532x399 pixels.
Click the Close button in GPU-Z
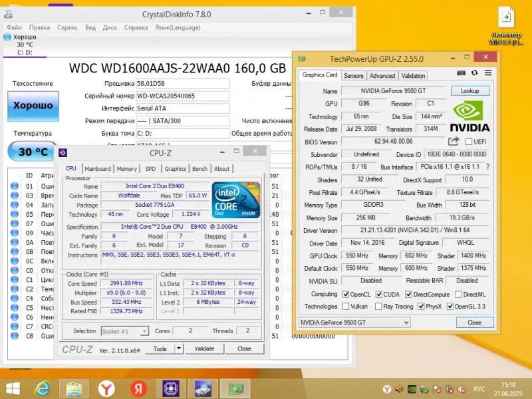tap(474, 323)
